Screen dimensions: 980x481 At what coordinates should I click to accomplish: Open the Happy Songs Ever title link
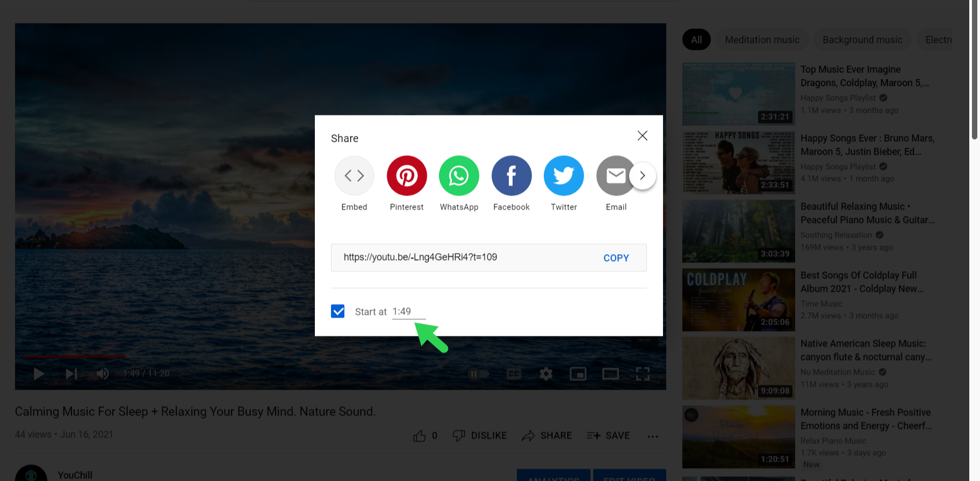point(867,145)
